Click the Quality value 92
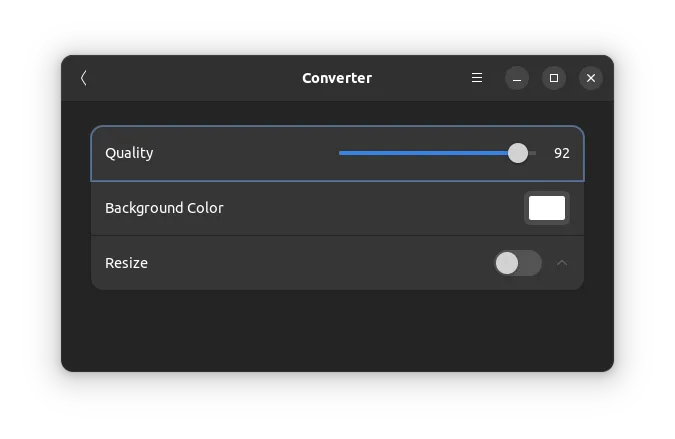675x439 pixels. click(x=562, y=153)
